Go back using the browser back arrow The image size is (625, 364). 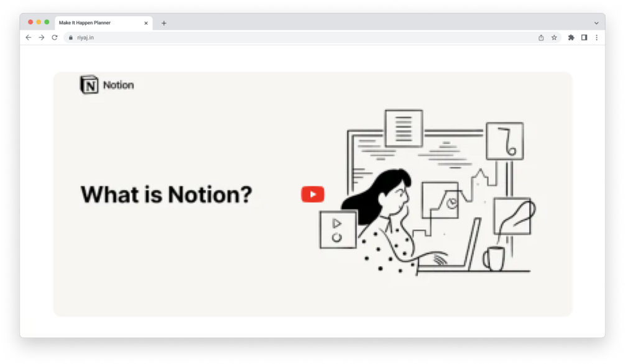coord(29,37)
